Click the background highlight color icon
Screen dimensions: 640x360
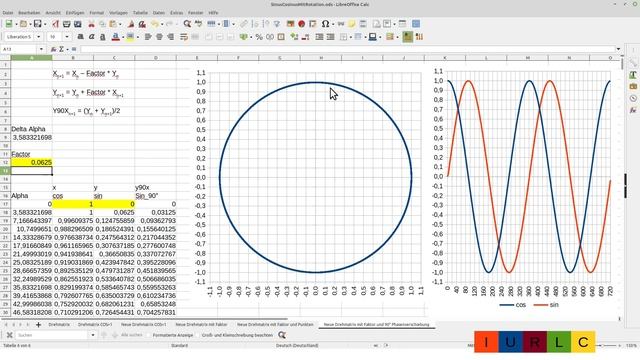pos(130,37)
